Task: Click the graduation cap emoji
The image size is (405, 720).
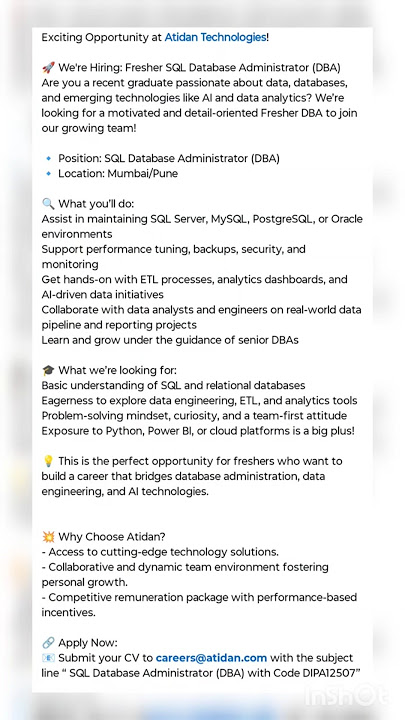Action: [x=48, y=371]
